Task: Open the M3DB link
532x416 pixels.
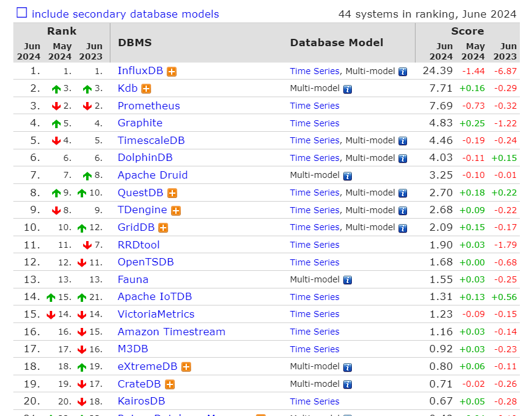Action: point(133,349)
